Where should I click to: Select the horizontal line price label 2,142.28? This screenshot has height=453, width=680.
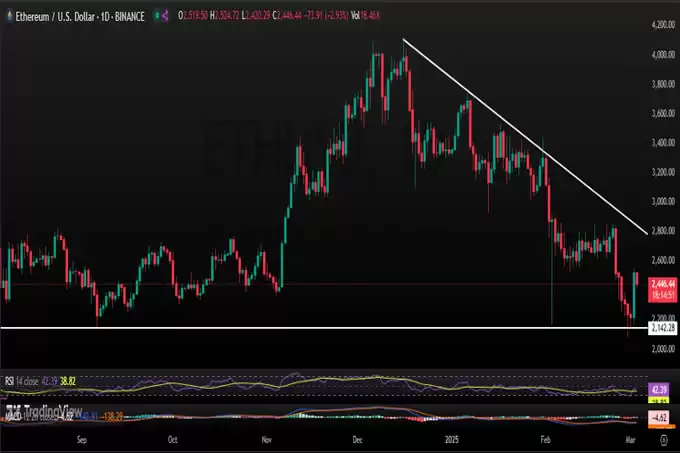coord(663,328)
